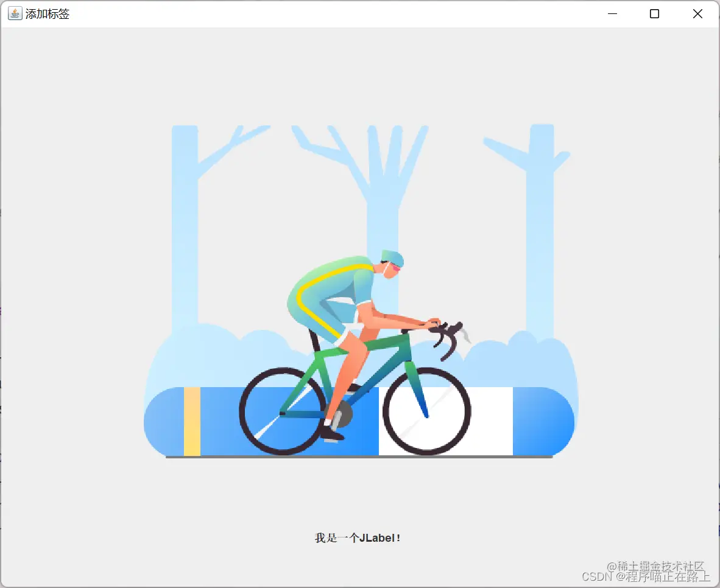Click the 稀土掘金技术社区 watermark
The width and height of the screenshot is (720, 588).
coord(662,565)
